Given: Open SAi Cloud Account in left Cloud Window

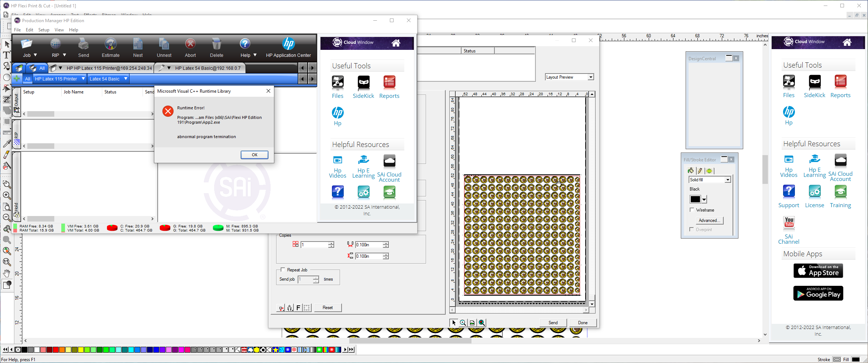Looking at the screenshot, I should click(x=389, y=168).
